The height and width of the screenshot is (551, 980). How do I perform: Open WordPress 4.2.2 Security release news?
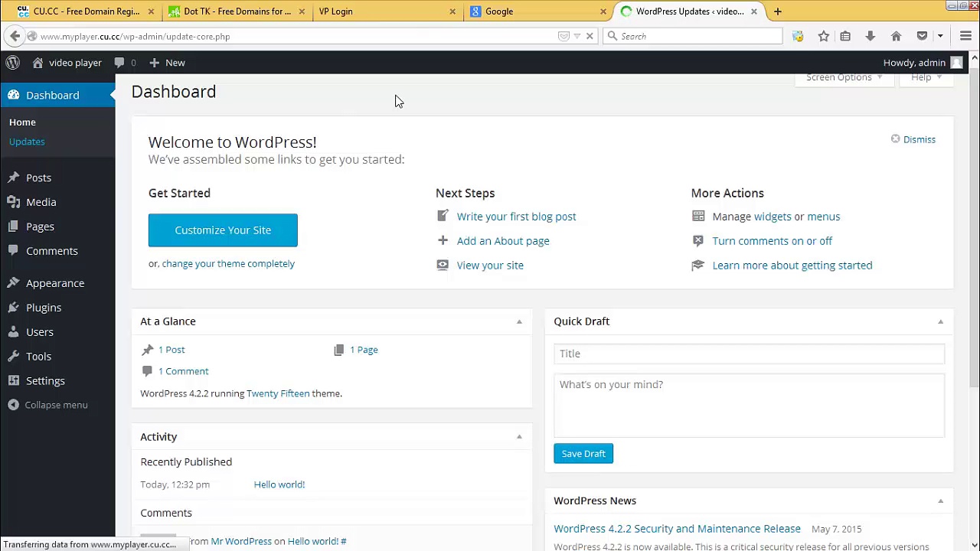click(x=677, y=529)
